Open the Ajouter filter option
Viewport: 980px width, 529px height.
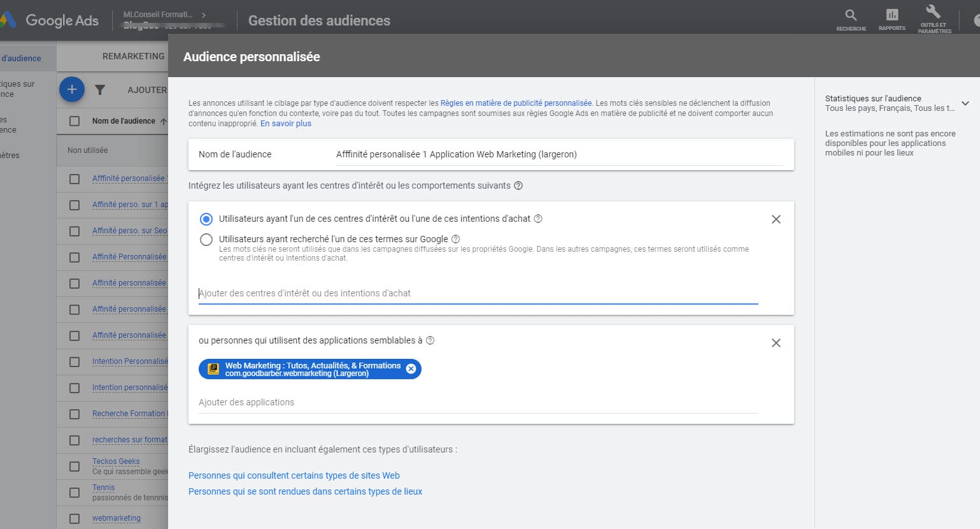(x=147, y=90)
